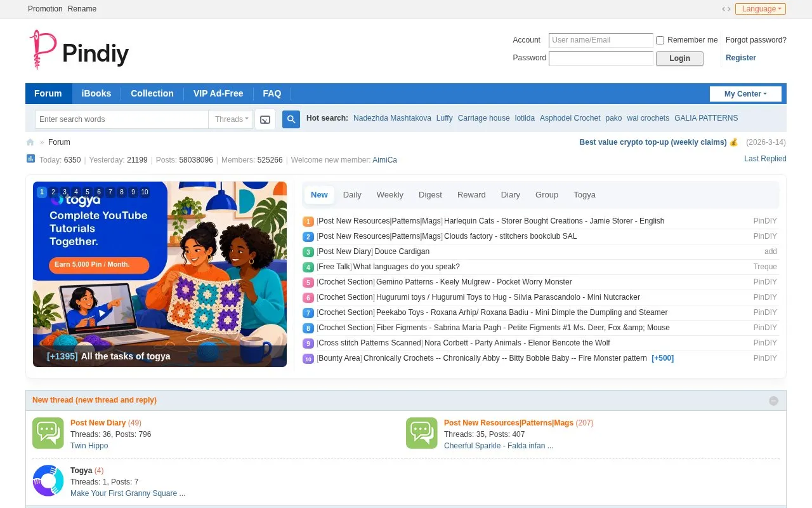Click the Register link
The image size is (812, 508).
click(x=741, y=58)
